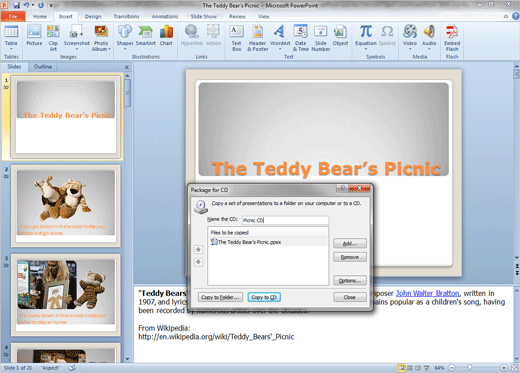Insert a Picture from file
This screenshot has width=520, height=373.
tap(34, 36)
